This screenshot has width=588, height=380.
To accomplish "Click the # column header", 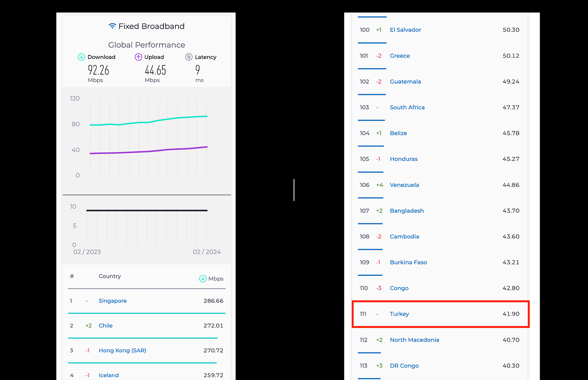I will (x=72, y=276).
